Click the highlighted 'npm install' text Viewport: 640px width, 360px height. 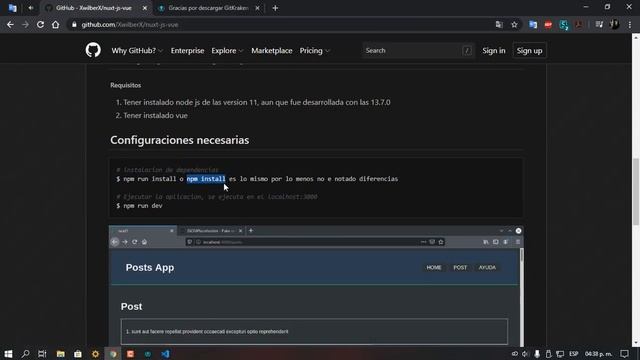(x=206, y=179)
